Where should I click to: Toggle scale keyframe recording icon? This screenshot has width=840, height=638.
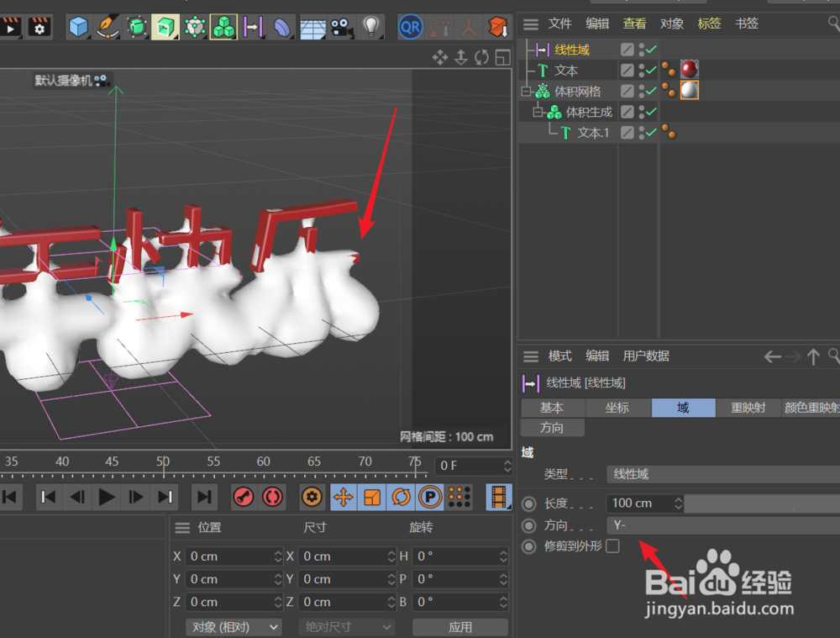click(x=372, y=497)
